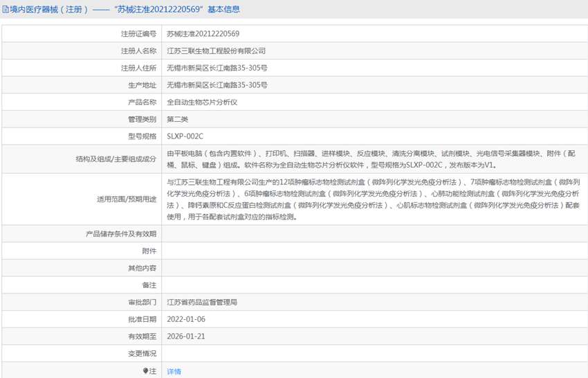Select management class value 第二类
This screenshot has height=378, width=588.
click(x=177, y=119)
